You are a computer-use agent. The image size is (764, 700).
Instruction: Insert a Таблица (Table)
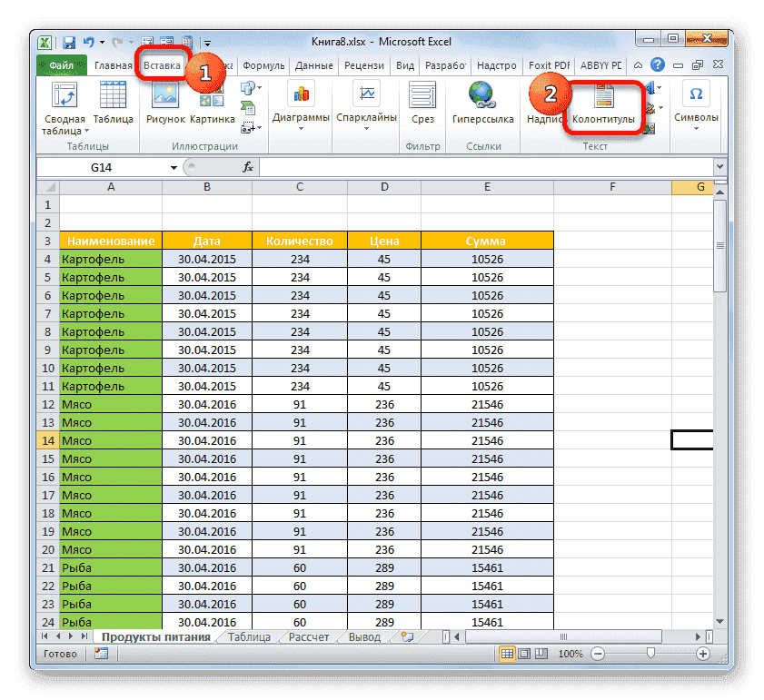113,104
